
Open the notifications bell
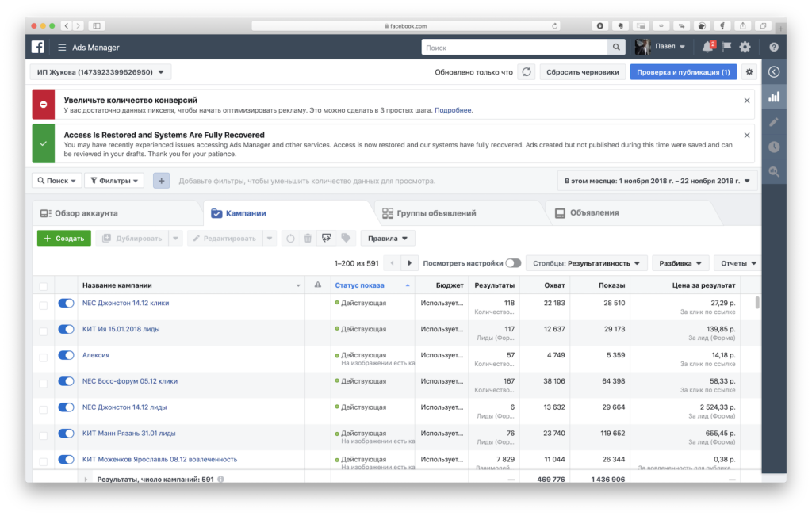point(707,47)
